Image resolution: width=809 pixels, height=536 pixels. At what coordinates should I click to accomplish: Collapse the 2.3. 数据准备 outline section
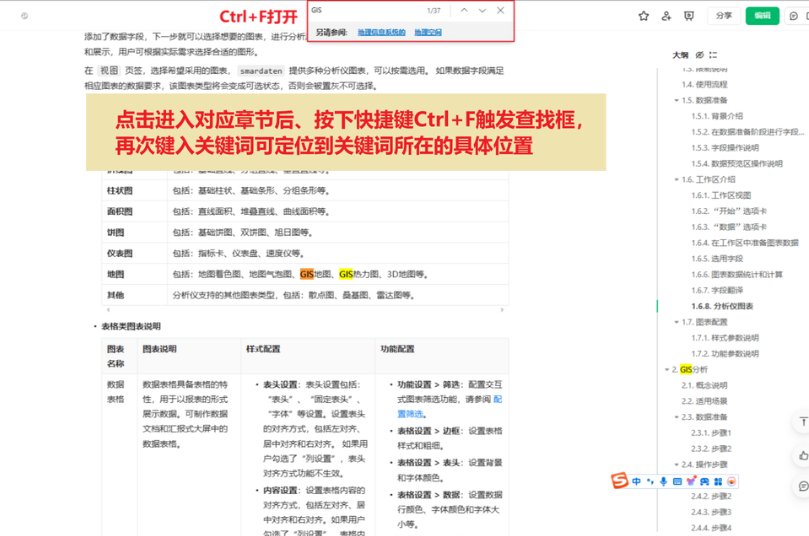(x=676, y=417)
